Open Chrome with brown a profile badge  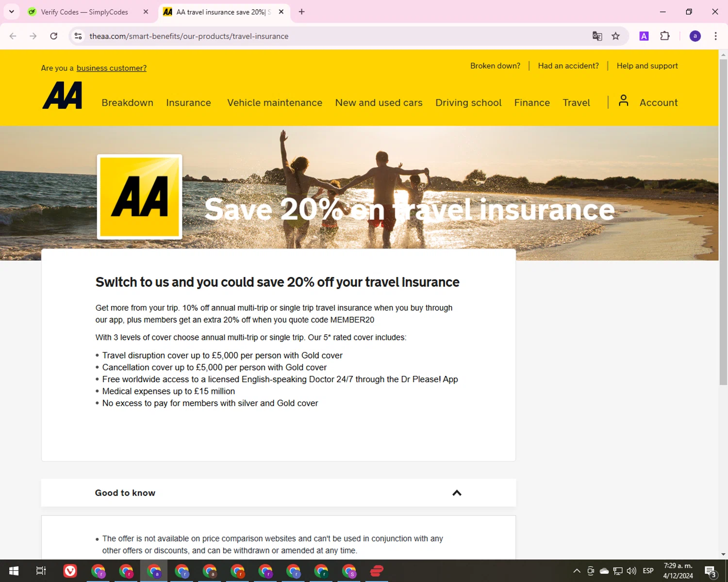click(x=210, y=571)
